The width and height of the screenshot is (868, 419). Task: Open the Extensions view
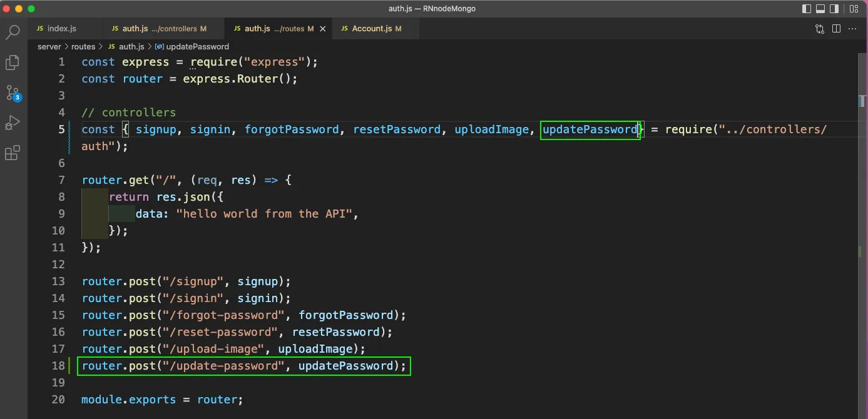click(13, 153)
